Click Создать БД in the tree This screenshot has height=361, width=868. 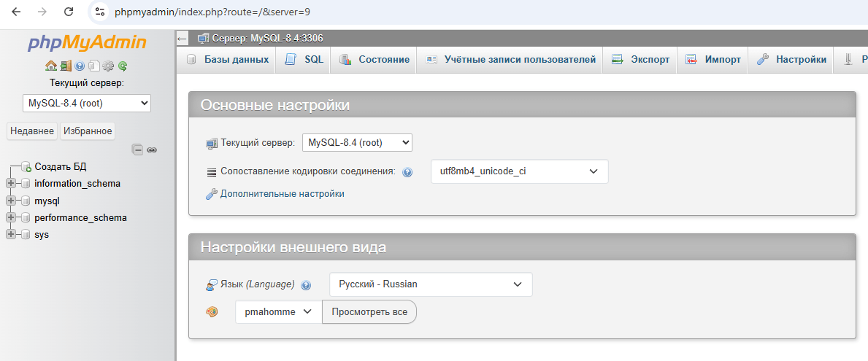61,166
